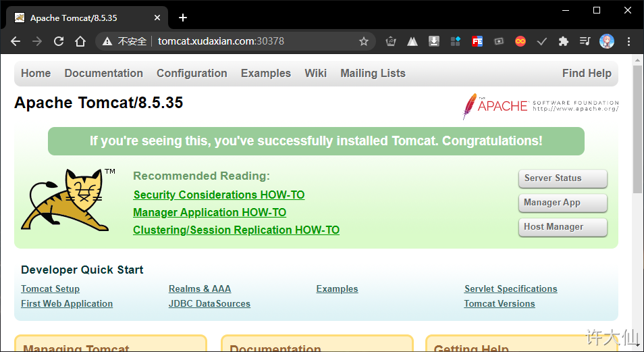Image resolution: width=644 pixels, height=352 pixels.
Task: Open Security Considerations HOW-TO link
Action: tap(219, 195)
